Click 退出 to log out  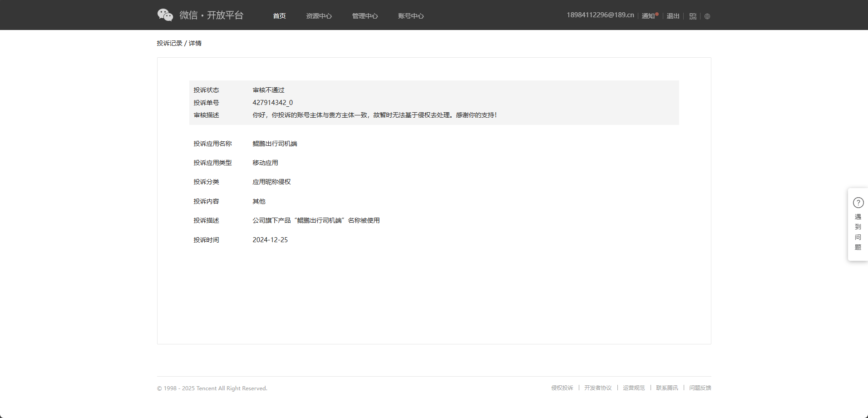click(673, 16)
